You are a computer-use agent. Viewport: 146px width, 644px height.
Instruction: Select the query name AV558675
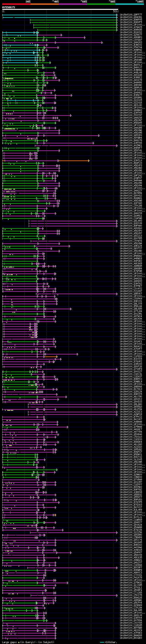(x=8, y=7)
